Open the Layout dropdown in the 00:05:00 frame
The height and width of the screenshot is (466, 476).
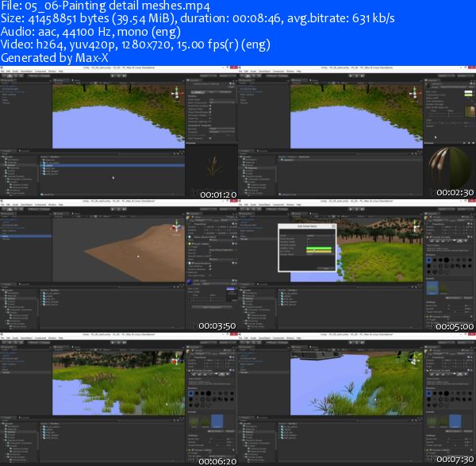click(x=466, y=209)
